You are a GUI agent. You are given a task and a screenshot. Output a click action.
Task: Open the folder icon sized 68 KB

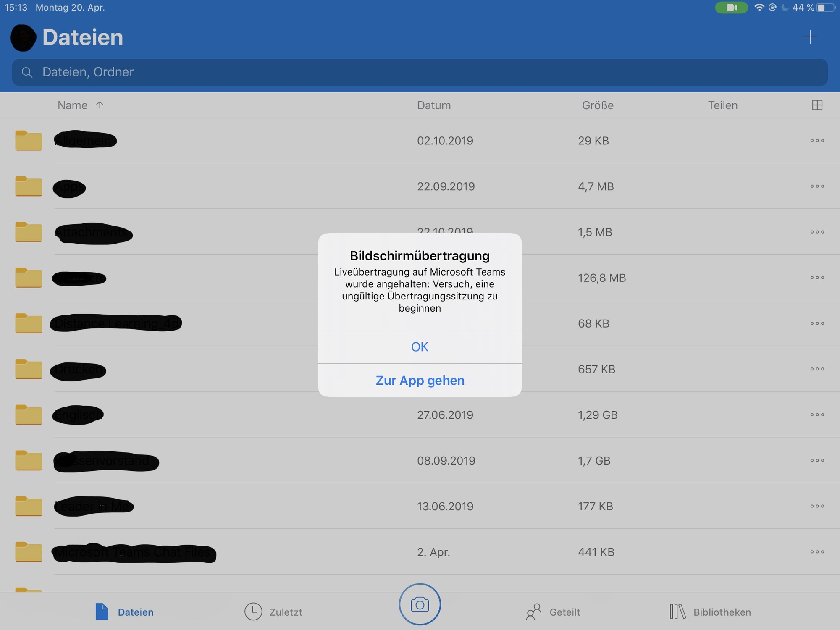pos(29,323)
